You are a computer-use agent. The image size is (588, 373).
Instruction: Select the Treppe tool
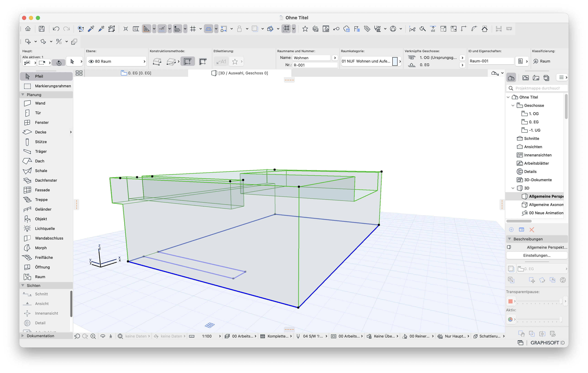pyautogui.click(x=46, y=200)
